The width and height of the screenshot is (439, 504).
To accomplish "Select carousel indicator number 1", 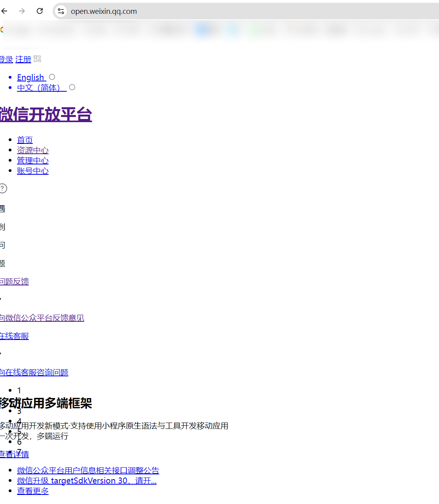I will coord(19,391).
